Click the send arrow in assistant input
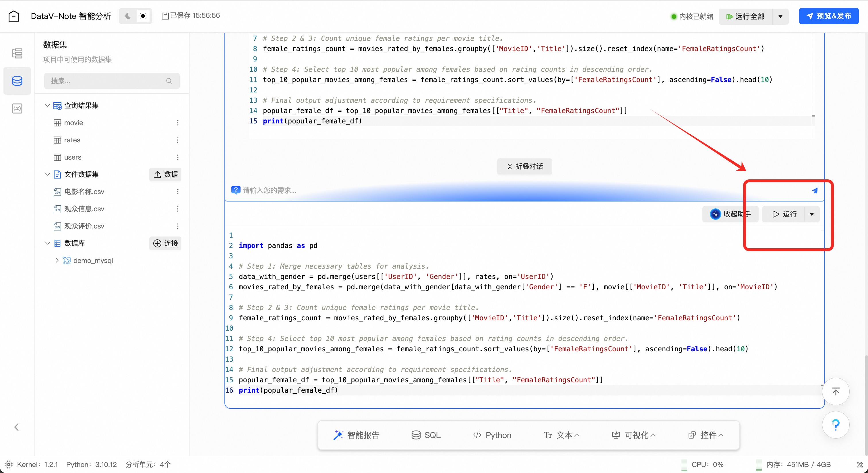The width and height of the screenshot is (868, 473). tap(814, 191)
